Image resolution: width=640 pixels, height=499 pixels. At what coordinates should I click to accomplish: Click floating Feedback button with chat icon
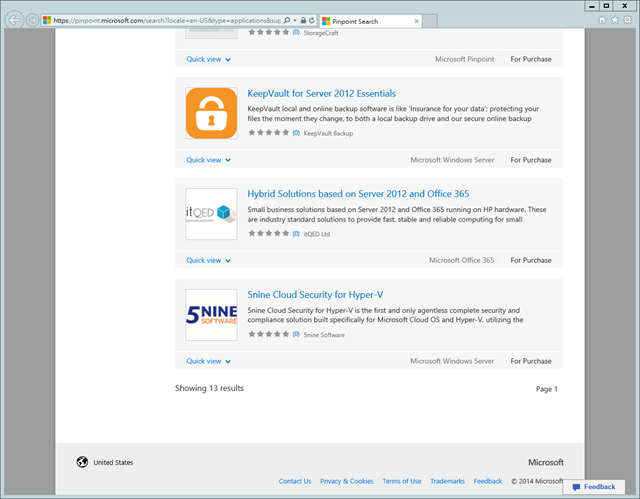click(593, 487)
